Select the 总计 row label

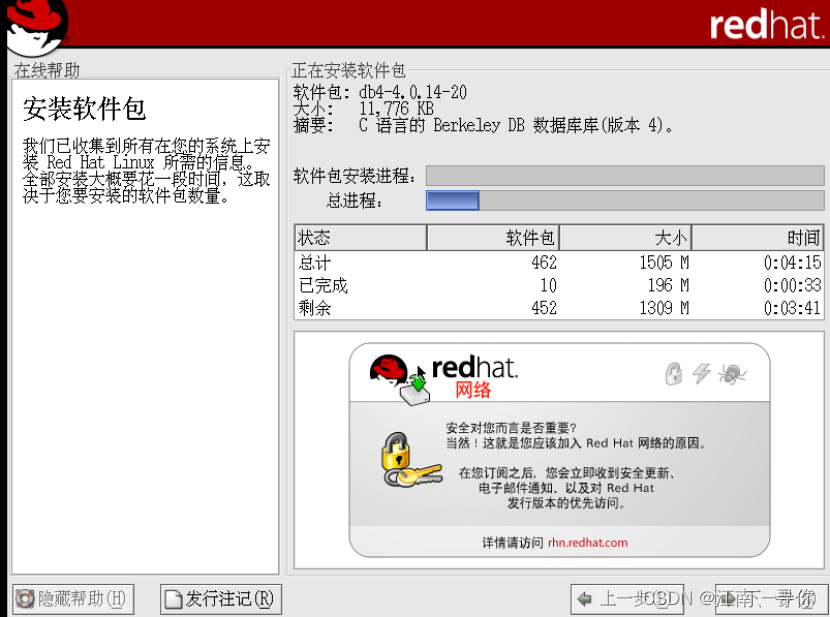click(315, 262)
